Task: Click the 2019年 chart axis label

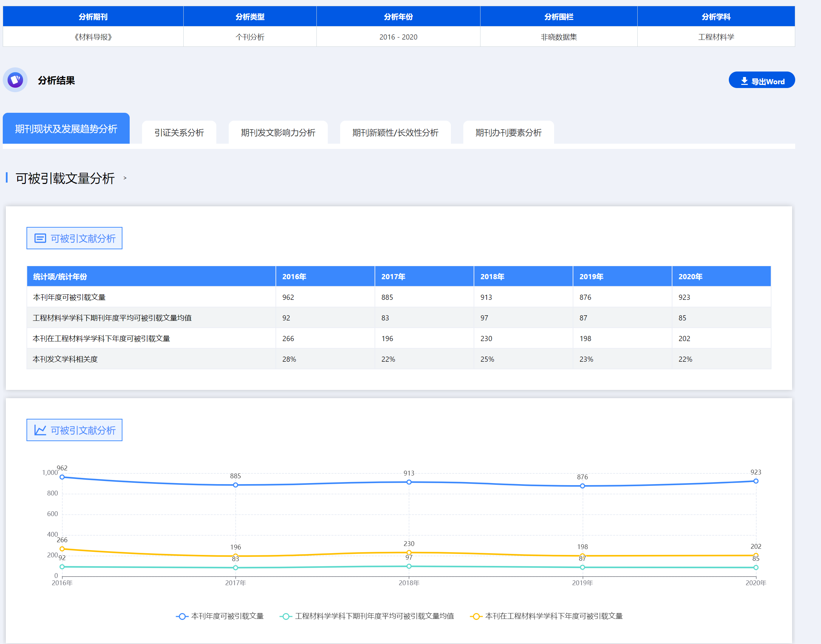Action: click(582, 583)
